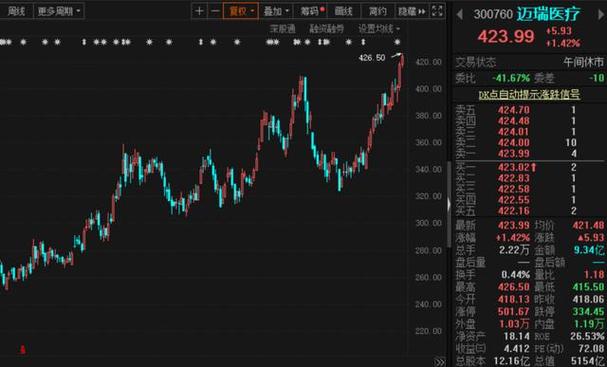Screen dimensions: 607x367
Task: Click the 今开 open price 418.13
Action: coord(514,300)
